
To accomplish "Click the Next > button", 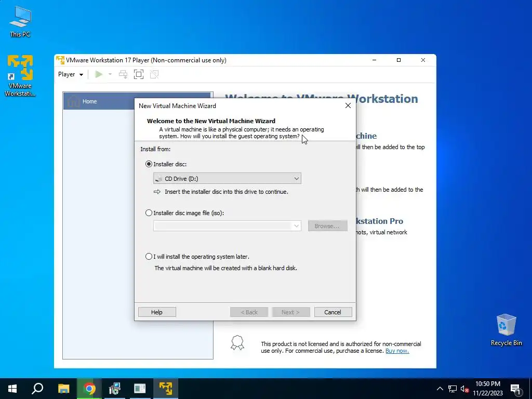I will pyautogui.click(x=291, y=312).
